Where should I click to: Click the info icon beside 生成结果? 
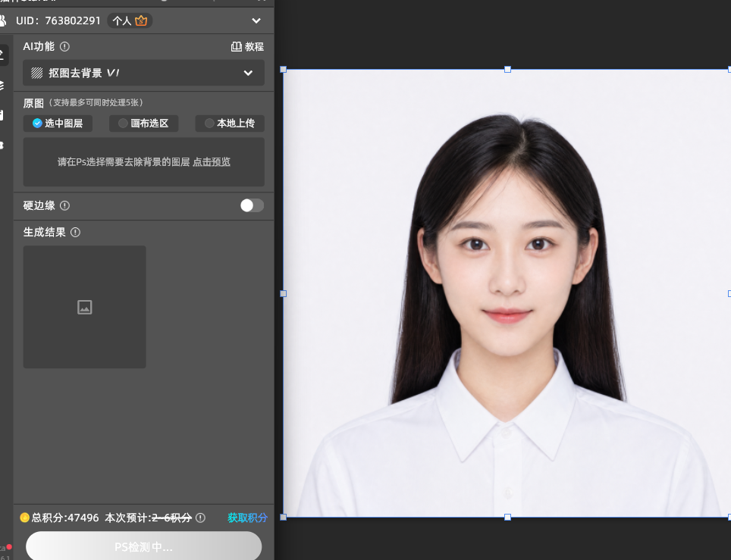pyautogui.click(x=75, y=232)
